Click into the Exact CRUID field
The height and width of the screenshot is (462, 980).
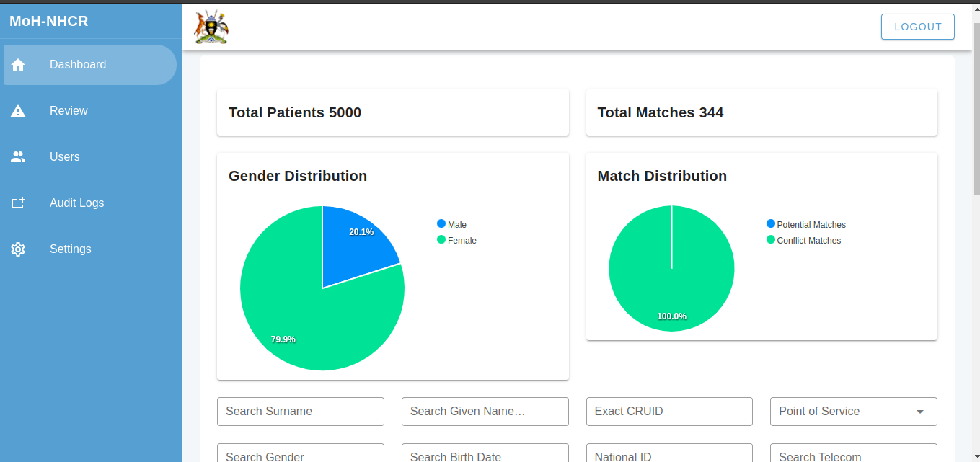point(668,412)
